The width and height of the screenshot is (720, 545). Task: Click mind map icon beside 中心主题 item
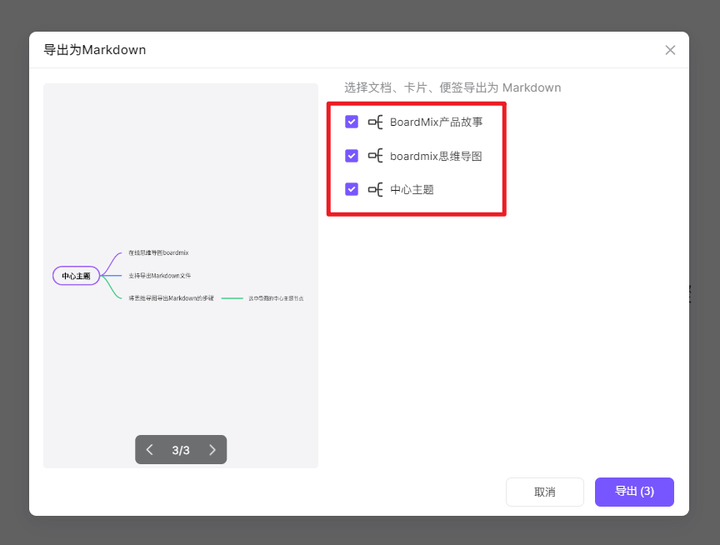point(375,189)
